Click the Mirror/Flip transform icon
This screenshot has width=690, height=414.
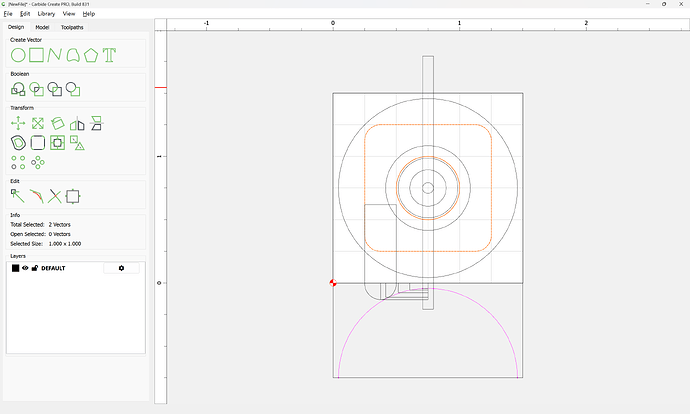point(76,124)
